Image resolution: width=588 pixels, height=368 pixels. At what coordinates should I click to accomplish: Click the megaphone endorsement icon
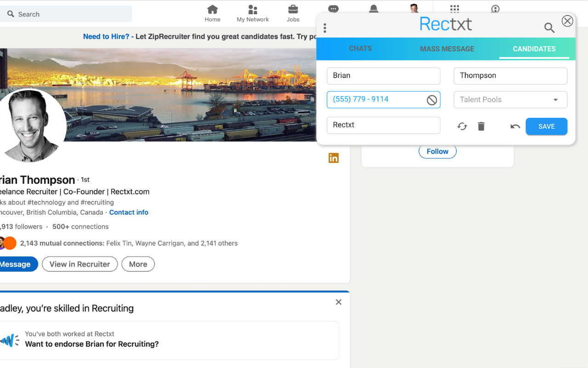point(10,340)
